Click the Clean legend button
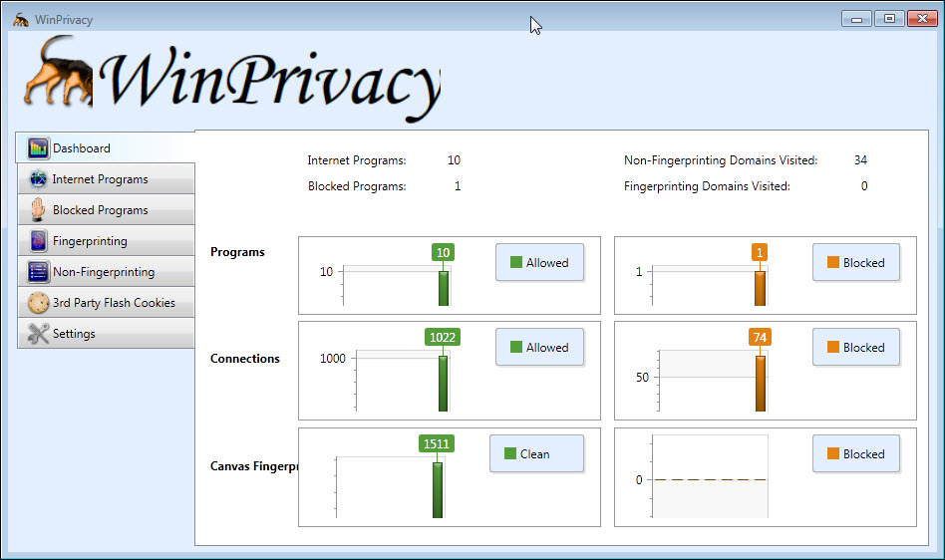This screenshot has height=560, width=945. (536, 453)
